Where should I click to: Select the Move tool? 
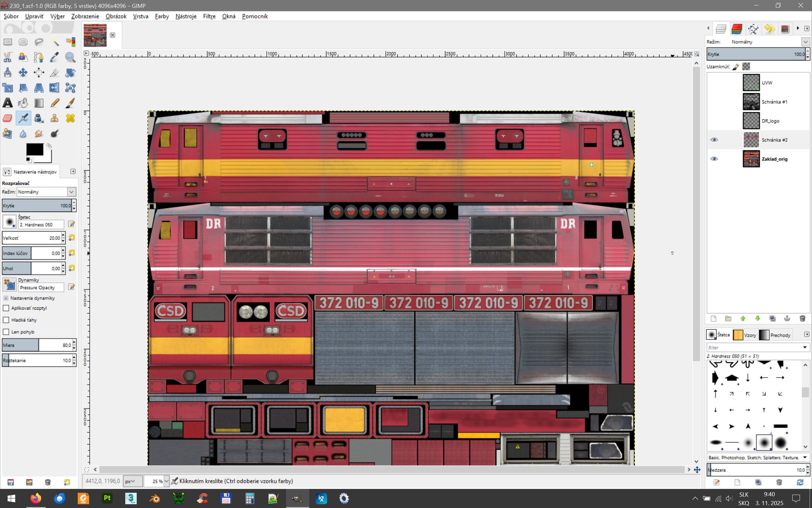click(x=23, y=72)
